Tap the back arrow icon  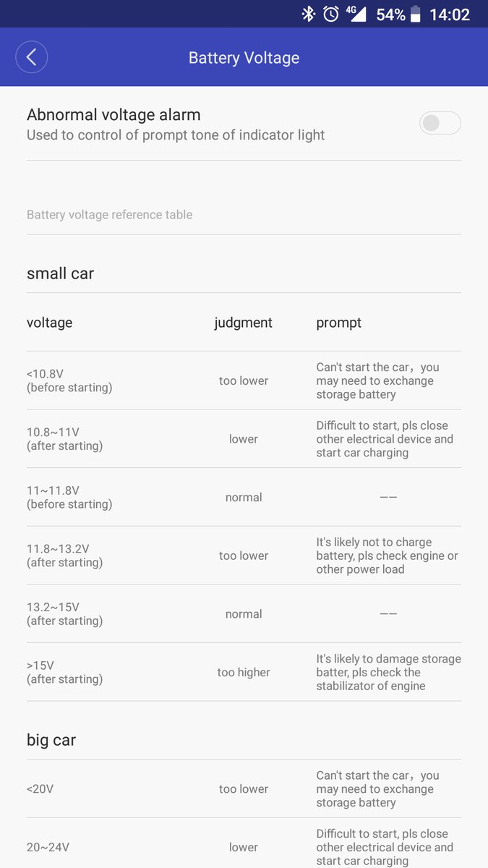[x=31, y=57]
